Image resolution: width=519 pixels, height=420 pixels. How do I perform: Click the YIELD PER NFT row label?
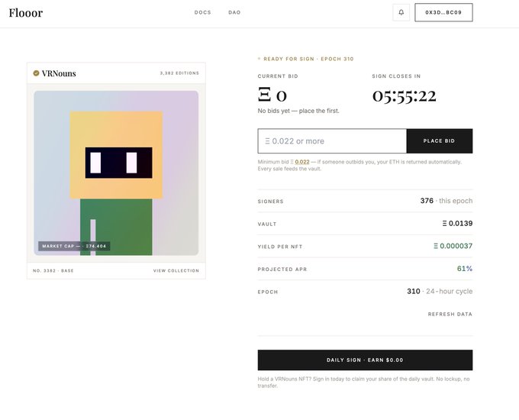point(280,247)
